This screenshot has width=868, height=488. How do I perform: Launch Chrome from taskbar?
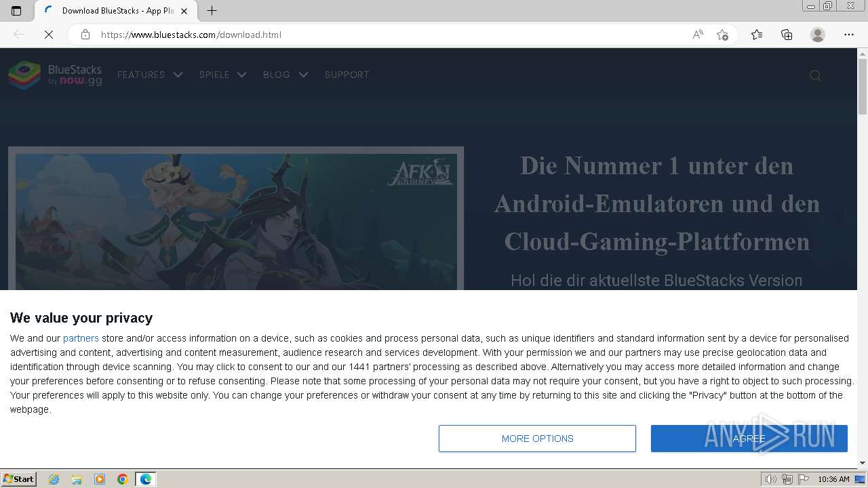(123, 479)
